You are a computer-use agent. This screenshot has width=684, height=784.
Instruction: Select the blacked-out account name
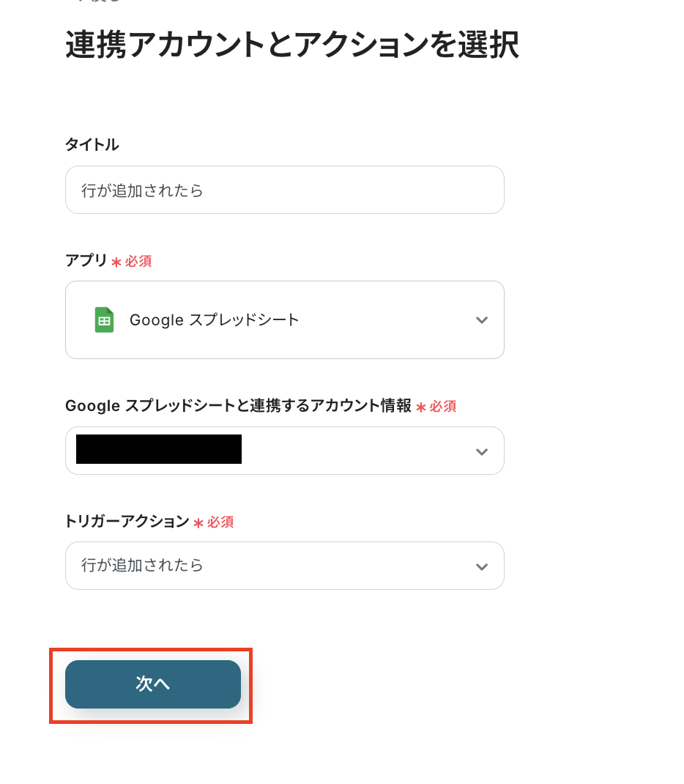pos(159,449)
